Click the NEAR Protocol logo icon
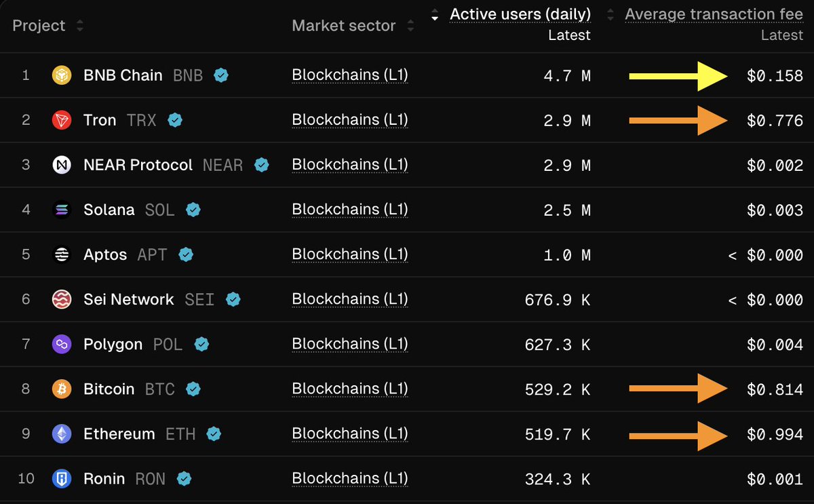814x504 pixels. 62,165
